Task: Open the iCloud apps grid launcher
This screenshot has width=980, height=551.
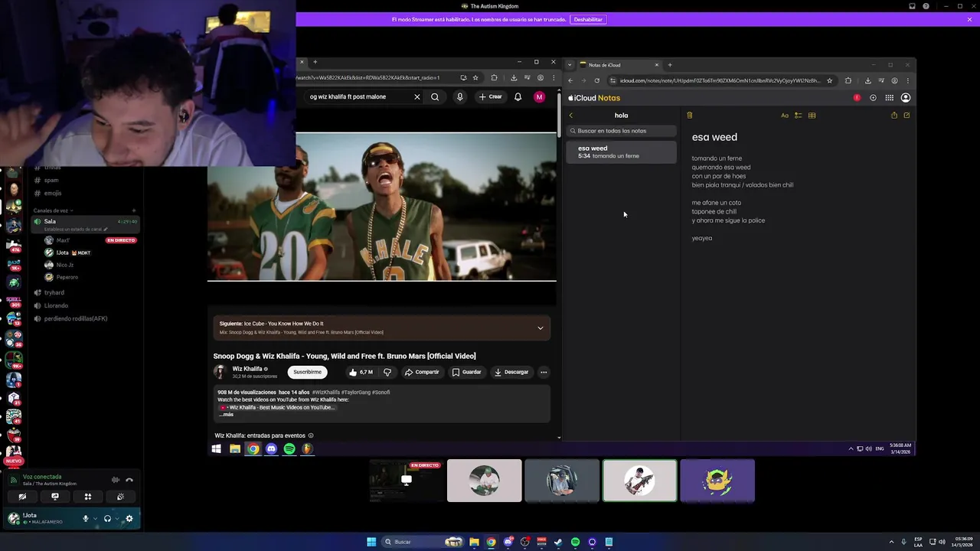Action: click(x=889, y=98)
